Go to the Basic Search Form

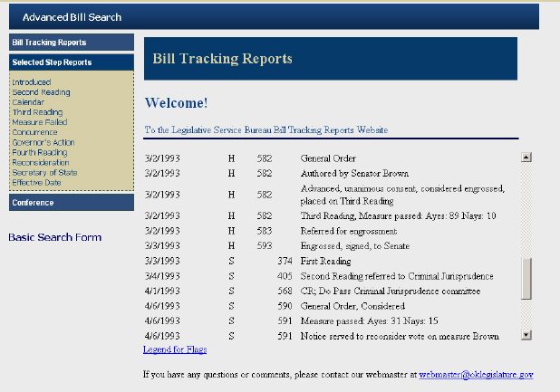55,237
